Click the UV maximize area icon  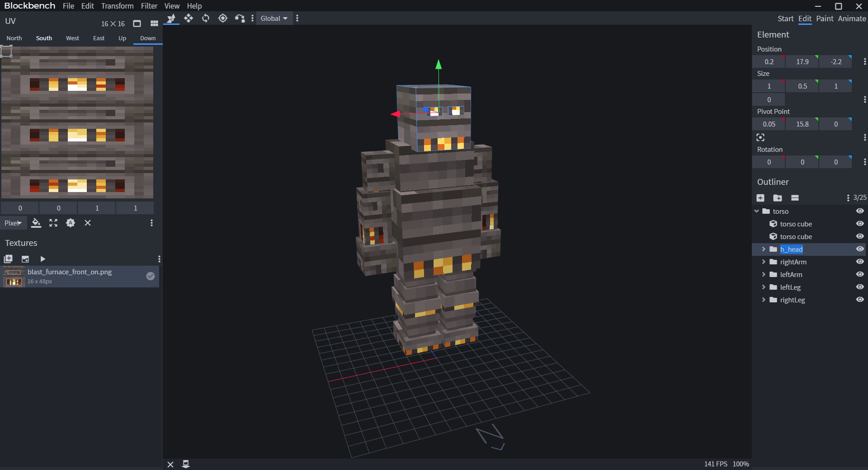(53, 223)
